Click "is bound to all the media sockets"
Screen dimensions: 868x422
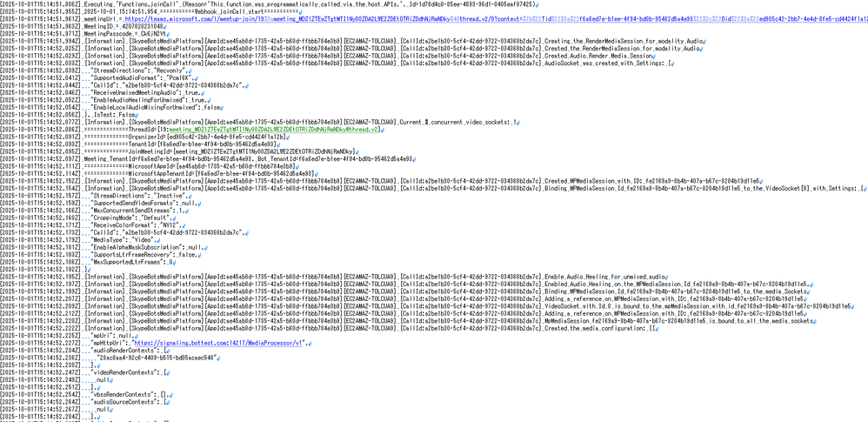765,320
